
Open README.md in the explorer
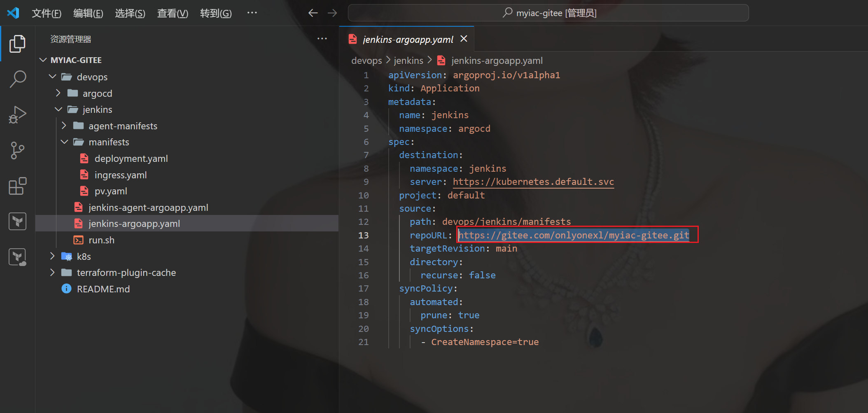click(103, 289)
